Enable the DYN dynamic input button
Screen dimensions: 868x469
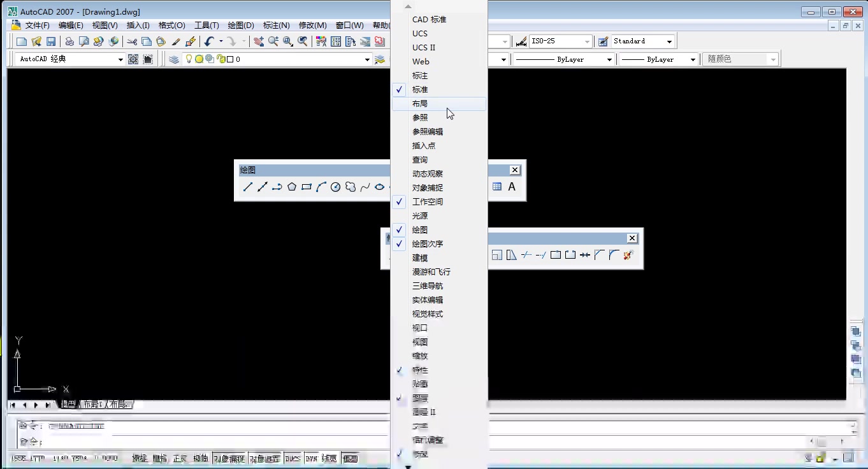[310, 458]
